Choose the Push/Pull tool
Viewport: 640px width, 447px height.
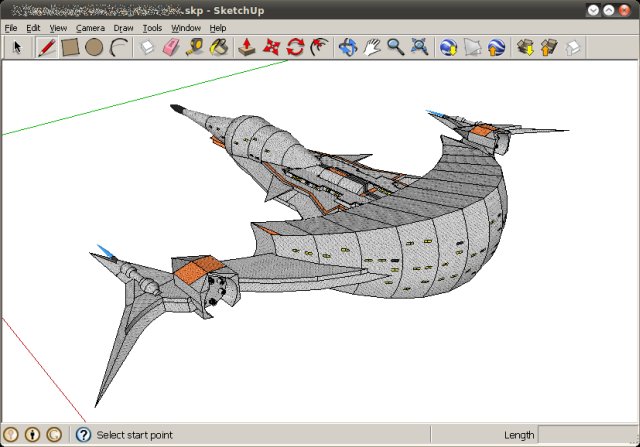point(247,47)
